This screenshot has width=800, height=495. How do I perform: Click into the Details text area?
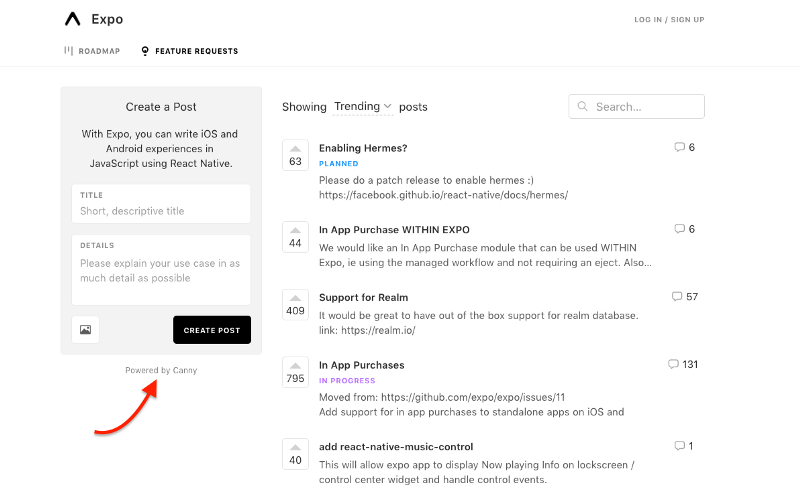coord(161,271)
